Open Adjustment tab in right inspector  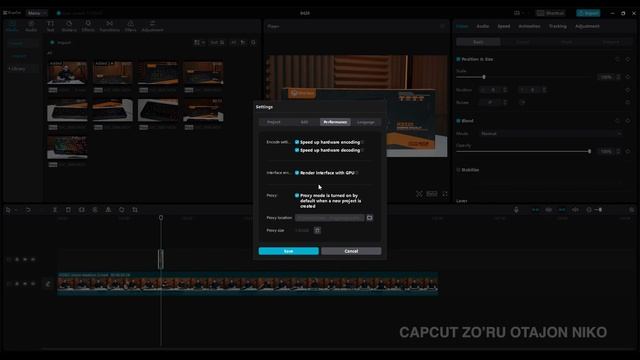click(587, 26)
